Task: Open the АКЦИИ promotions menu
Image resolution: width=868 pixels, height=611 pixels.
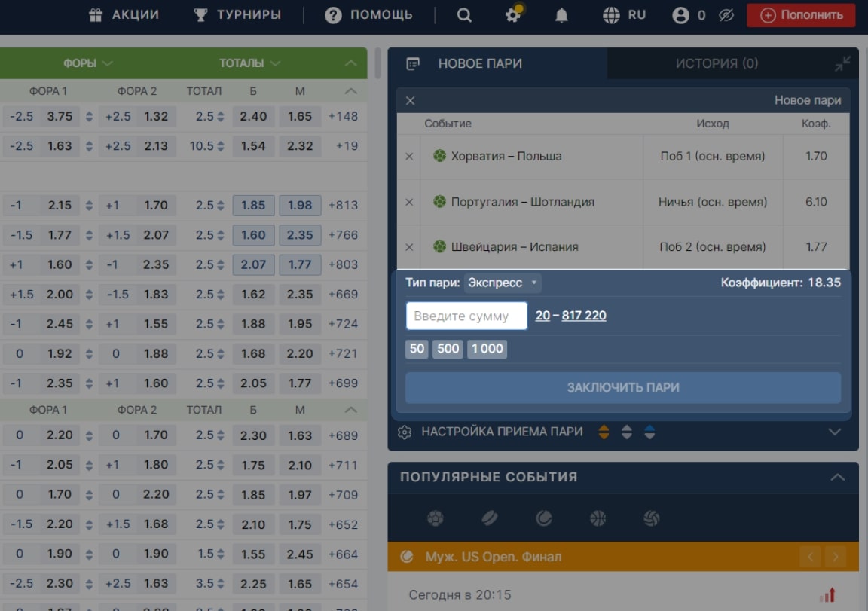Action: pyautogui.click(x=124, y=15)
